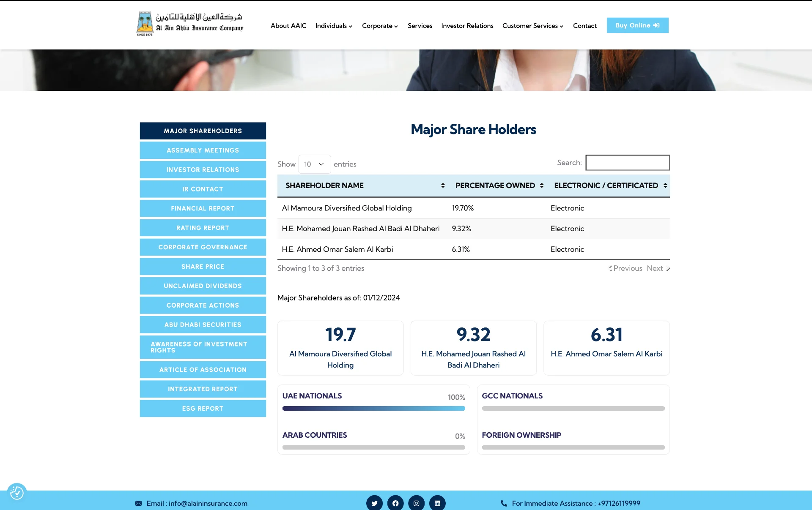Image resolution: width=812 pixels, height=510 pixels.
Task: Open the Instagram social icon in footer
Action: point(417,503)
